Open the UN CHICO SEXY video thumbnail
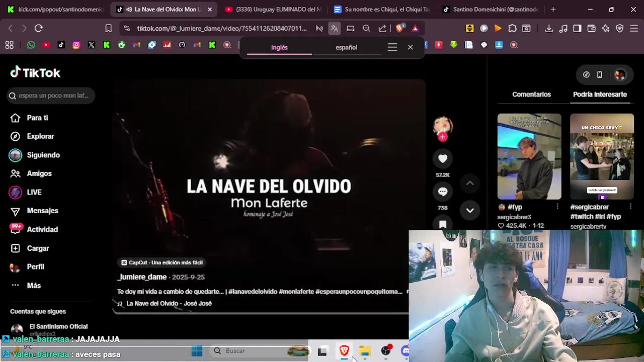This screenshot has width=644, height=362. coord(602,156)
